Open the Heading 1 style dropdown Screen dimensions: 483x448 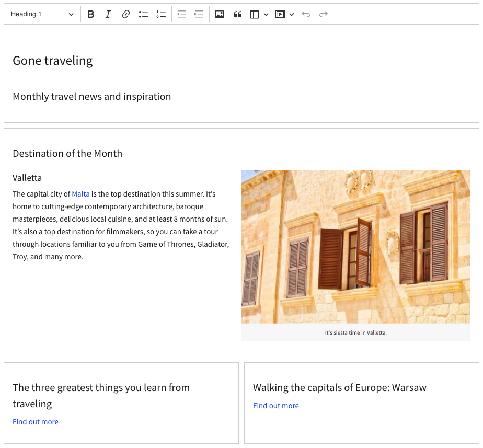click(42, 15)
